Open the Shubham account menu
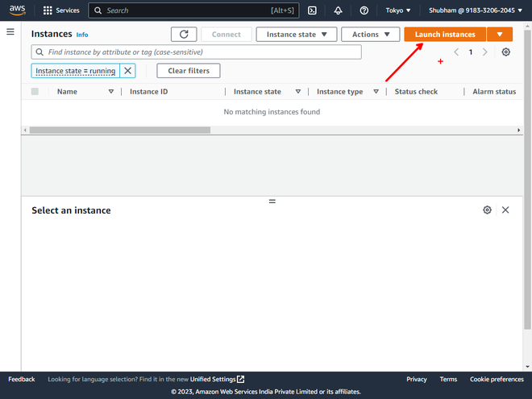Screen dimensions: 532x399 (x=476, y=10)
